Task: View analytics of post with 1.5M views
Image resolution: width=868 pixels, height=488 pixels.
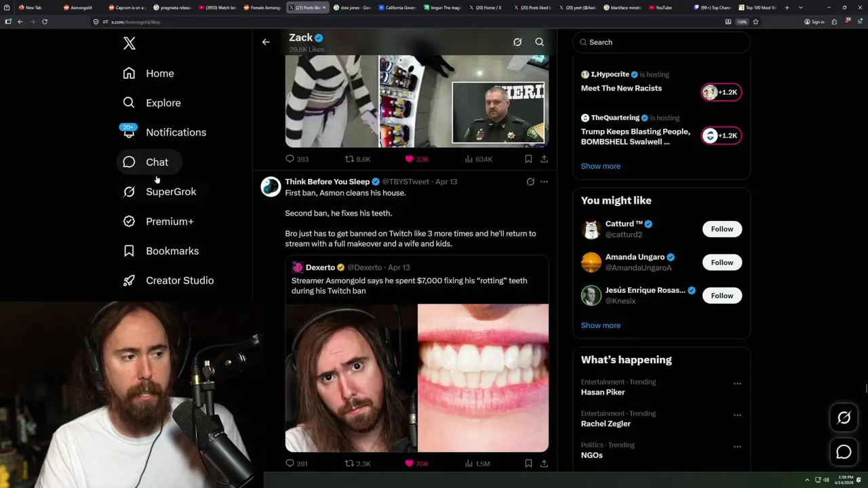Action: click(x=477, y=464)
